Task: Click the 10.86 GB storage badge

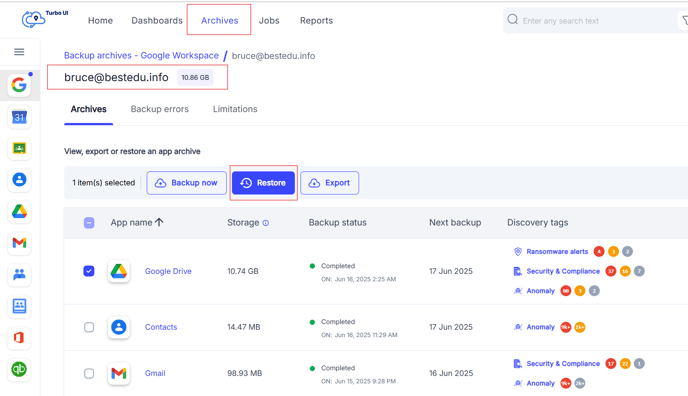Action: click(195, 78)
